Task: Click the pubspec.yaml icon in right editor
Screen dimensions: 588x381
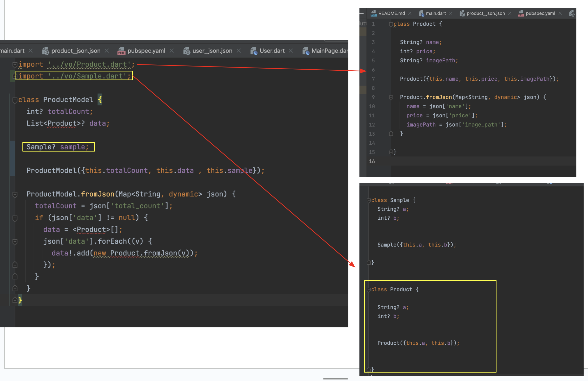Action: 521,13
